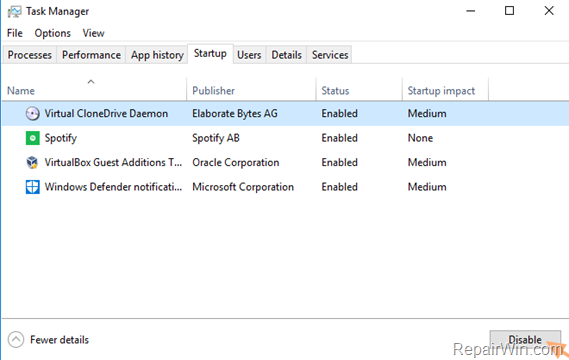Open the File menu
The height and width of the screenshot is (360, 569).
15,33
